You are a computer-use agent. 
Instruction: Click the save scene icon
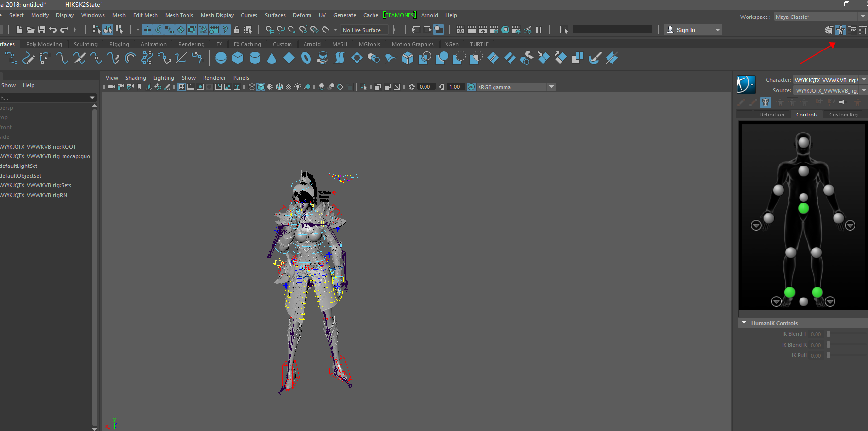tap(42, 30)
